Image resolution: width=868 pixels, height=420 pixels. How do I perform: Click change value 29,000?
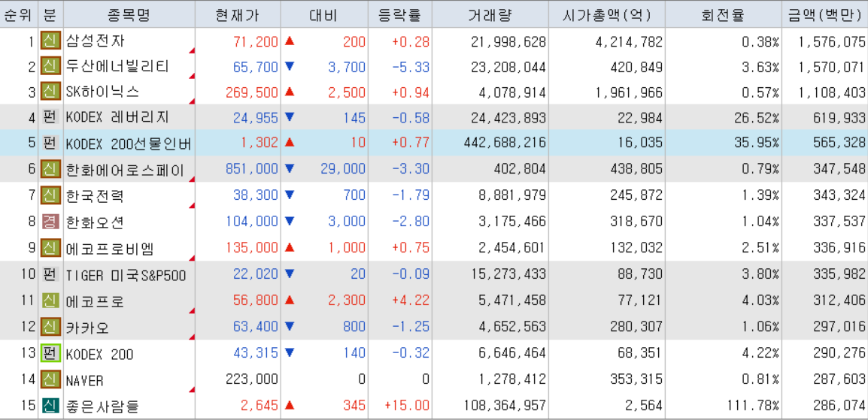343,169
